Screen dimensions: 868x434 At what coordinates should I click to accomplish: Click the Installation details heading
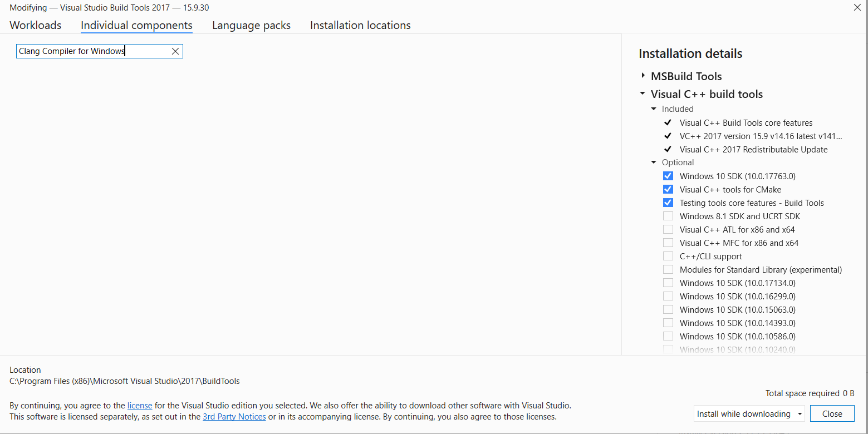click(690, 53)
